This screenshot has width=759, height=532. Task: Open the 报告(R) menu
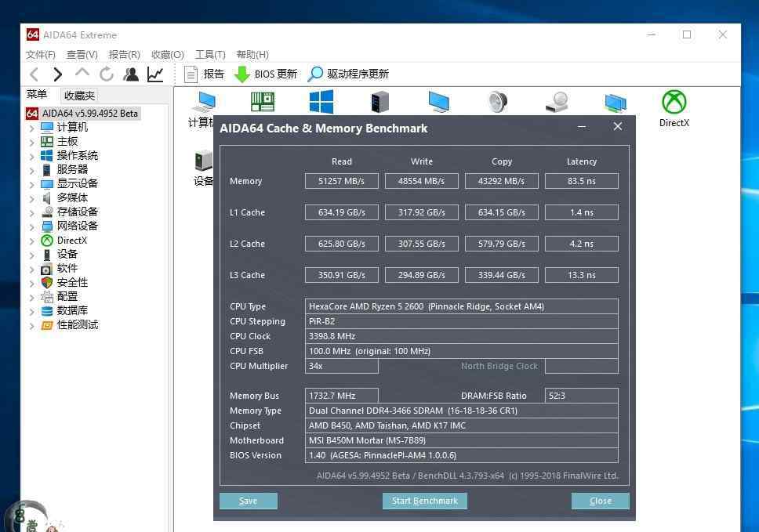coord(124,55)
